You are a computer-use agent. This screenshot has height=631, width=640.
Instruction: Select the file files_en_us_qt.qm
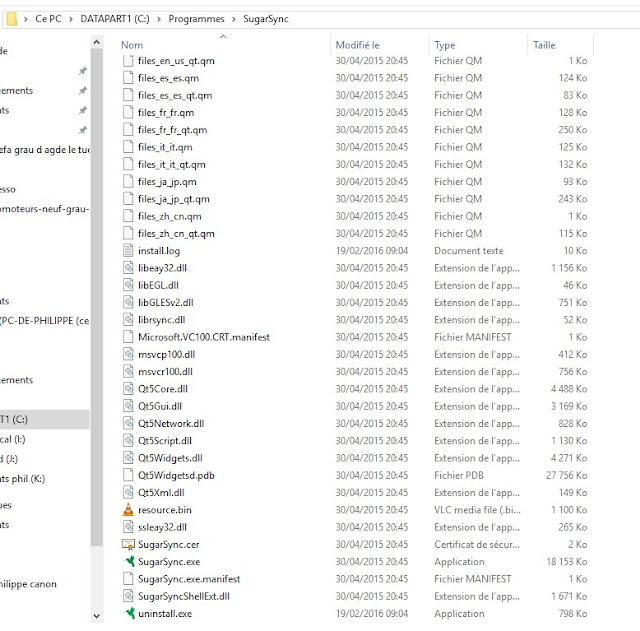[x=176, y=60]
